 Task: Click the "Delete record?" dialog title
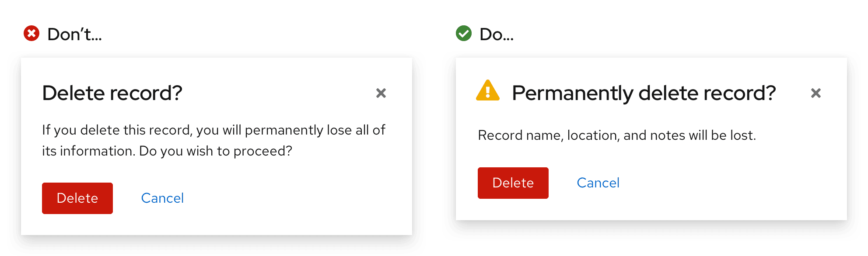(x=112, y=93)
